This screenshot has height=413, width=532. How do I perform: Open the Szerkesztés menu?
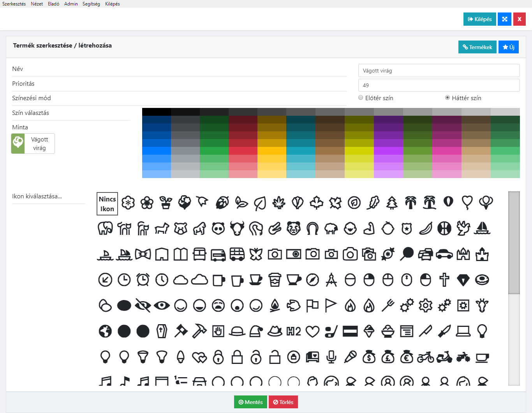[14, 4]
